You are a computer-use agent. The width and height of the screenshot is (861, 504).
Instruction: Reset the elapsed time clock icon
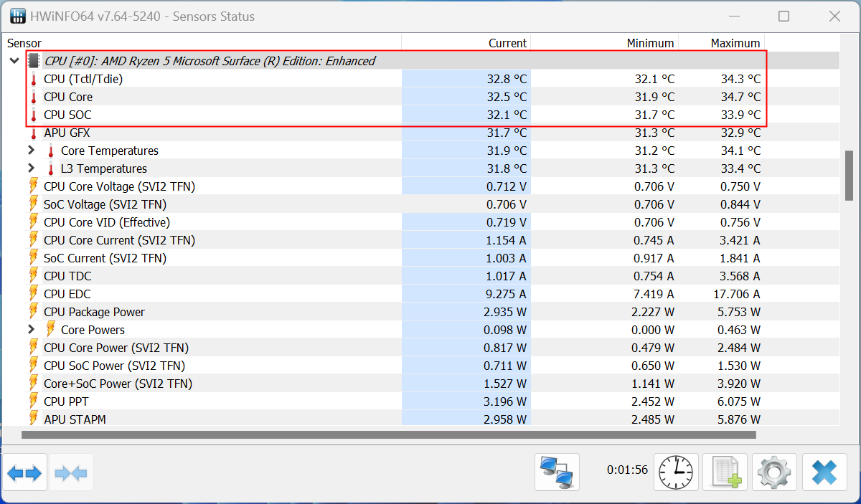(x=676, y=472)
